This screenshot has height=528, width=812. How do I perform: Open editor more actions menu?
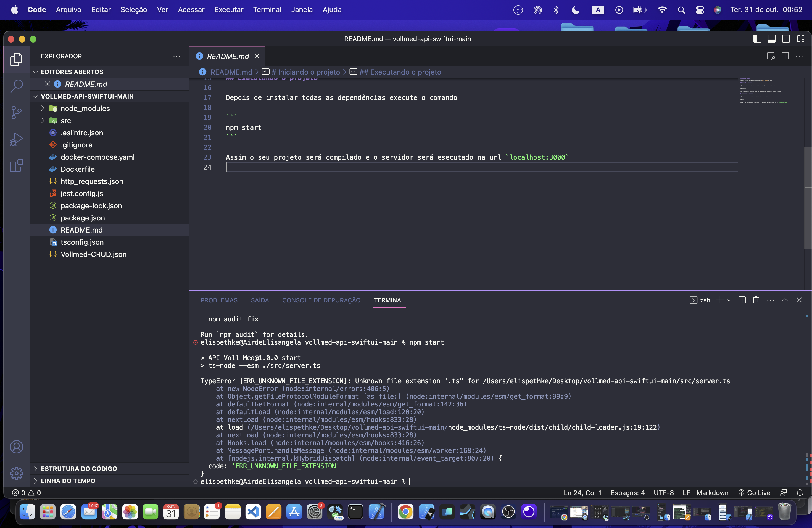(799, 56)
